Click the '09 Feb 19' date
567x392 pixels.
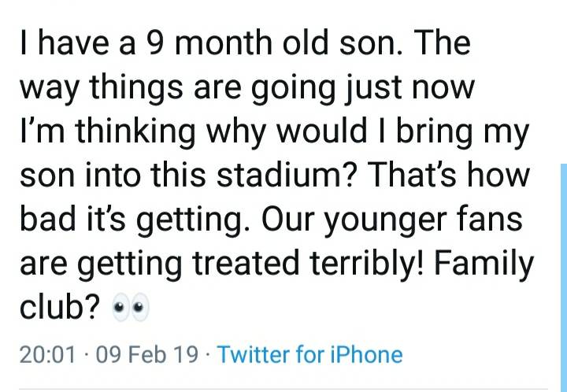(x=147, y=354)
